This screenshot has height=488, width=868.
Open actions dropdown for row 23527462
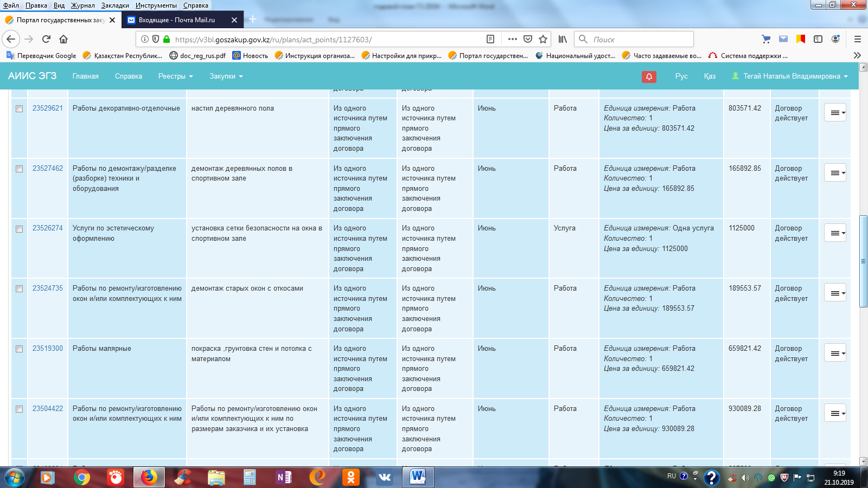(835, 172)
